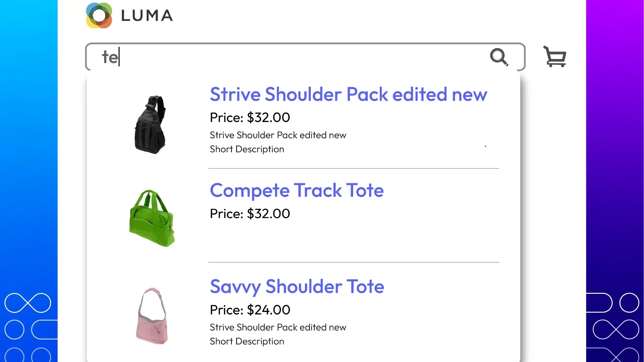Screen dimensions: 644x362
Task: Click the $24.00 price of Savvy Shoulder Tote
Action: (250, 310)
